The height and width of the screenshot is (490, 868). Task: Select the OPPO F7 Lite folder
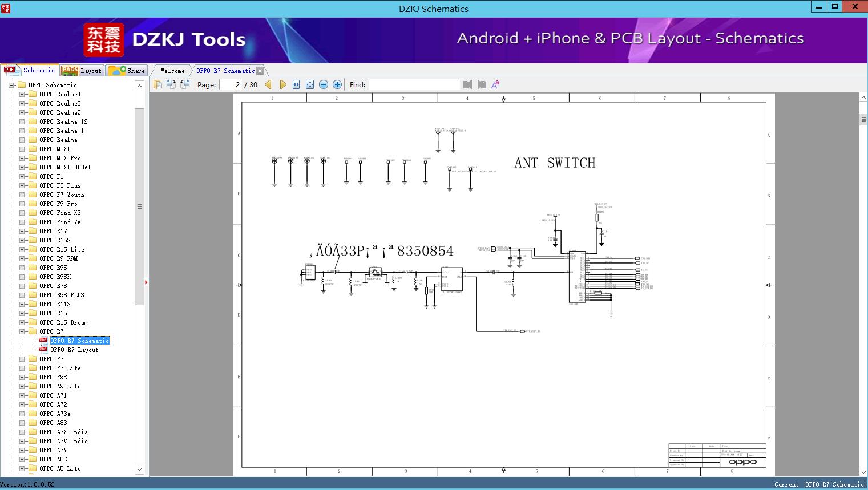(60, 368)
